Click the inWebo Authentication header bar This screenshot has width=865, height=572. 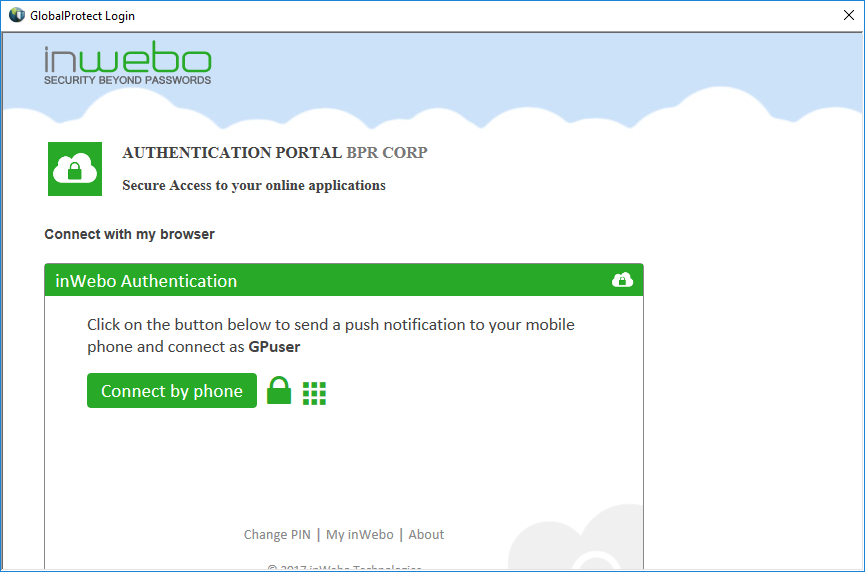click(330, 280)
